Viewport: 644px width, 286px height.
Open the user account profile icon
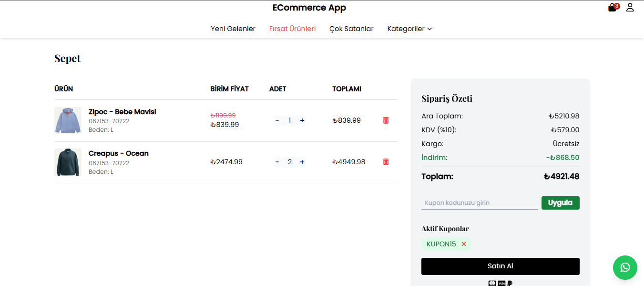coord(630,8)
